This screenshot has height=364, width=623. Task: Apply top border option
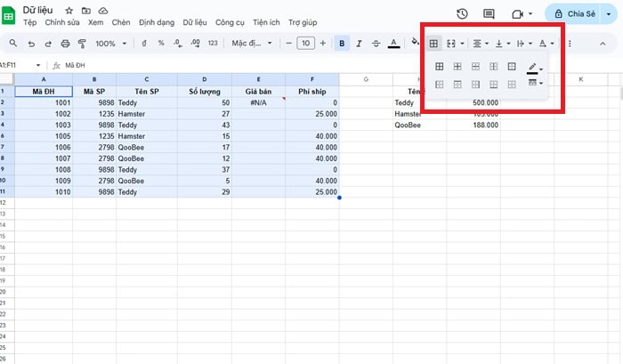point(457,85)
